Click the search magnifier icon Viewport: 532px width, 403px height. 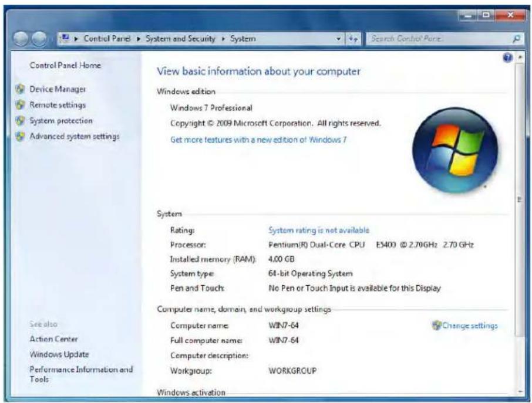[x=516, y=39]
